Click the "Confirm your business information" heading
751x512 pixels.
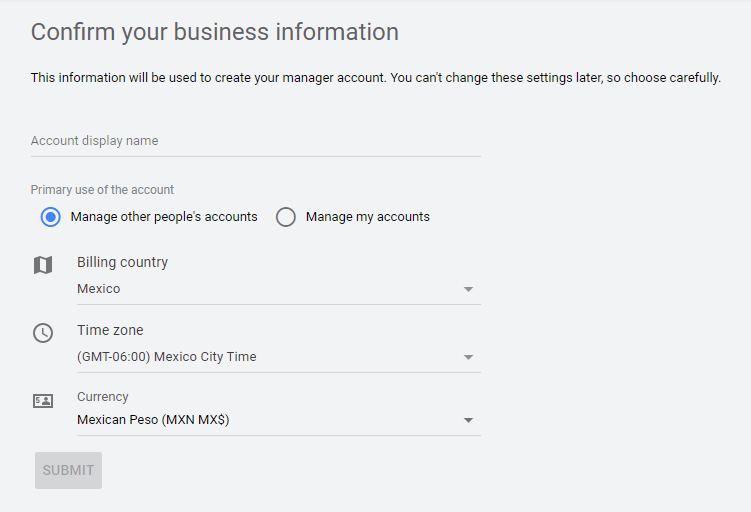(214, 32)
